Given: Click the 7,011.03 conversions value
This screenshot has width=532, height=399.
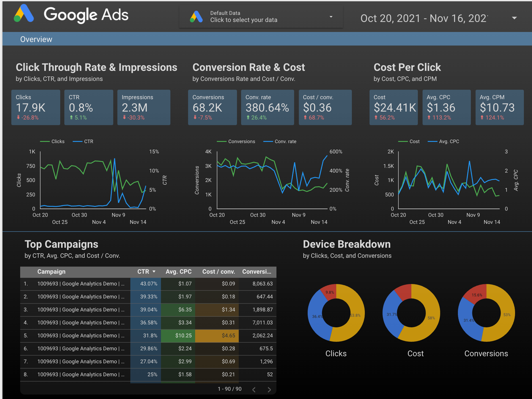Looking at the screenshot, I should point(263,323).
